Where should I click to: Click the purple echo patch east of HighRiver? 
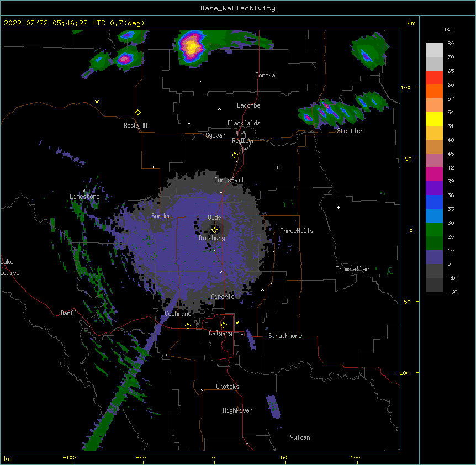tap(273, 406)
